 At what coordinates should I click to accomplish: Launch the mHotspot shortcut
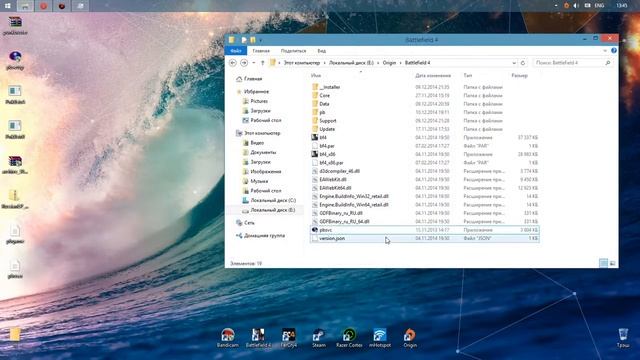pos(380,338)
